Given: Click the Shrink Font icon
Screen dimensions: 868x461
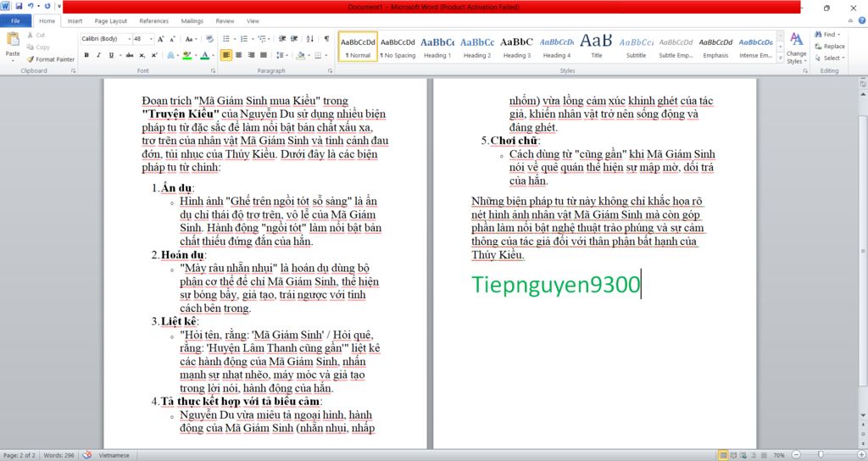Looking at the screenshot, I should 172,39.
